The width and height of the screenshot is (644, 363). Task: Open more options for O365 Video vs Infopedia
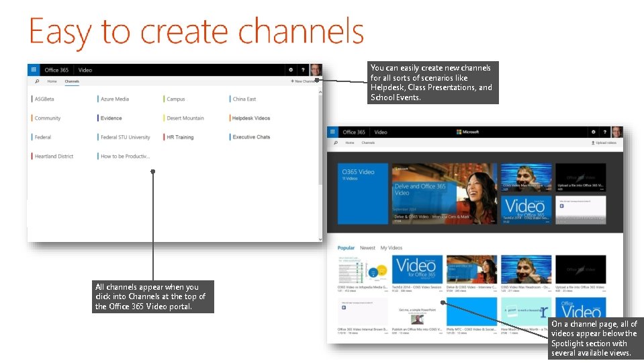tap(385, 291)
